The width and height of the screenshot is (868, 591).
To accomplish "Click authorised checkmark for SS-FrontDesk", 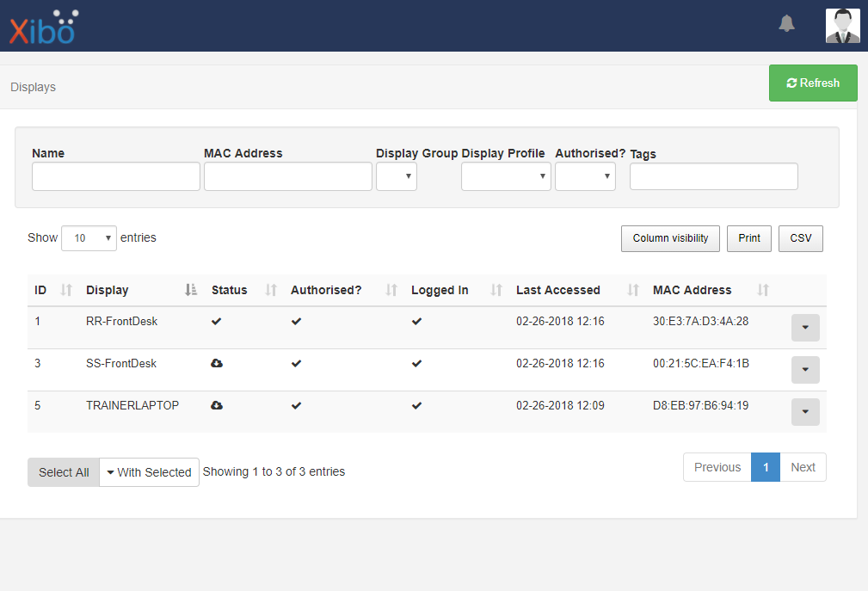I will coord(296,364).
